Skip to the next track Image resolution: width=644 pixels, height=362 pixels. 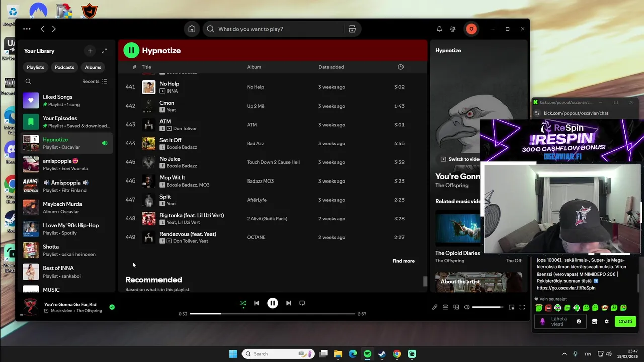tap(288, 303)
